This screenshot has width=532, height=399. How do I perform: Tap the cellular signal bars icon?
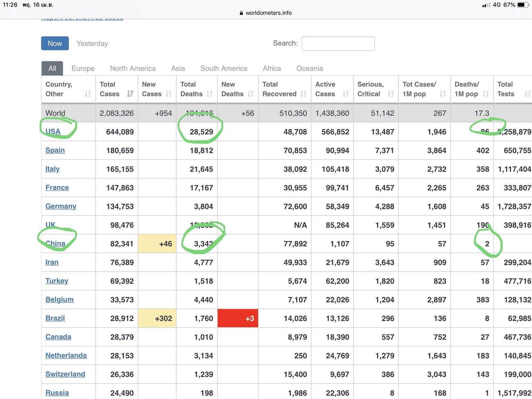[486, 5]
